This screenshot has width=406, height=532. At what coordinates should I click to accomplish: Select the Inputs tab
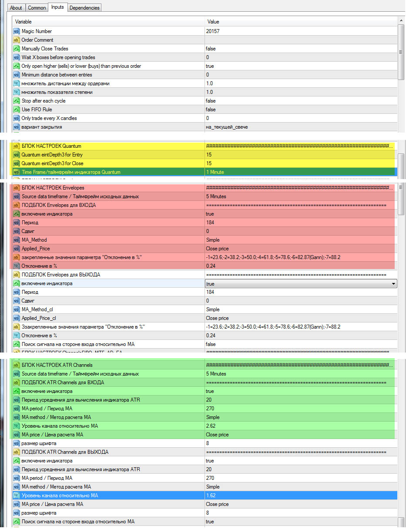[x=57, y=7]
